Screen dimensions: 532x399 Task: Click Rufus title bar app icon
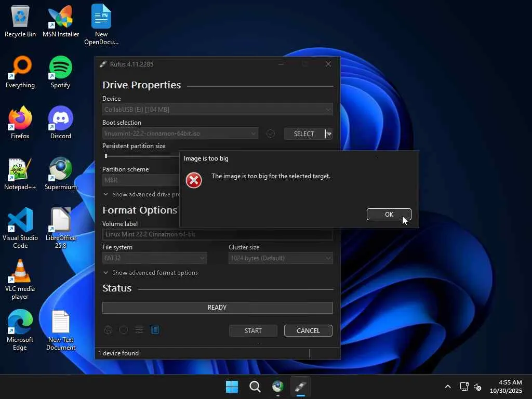click(x=103, y=64)
